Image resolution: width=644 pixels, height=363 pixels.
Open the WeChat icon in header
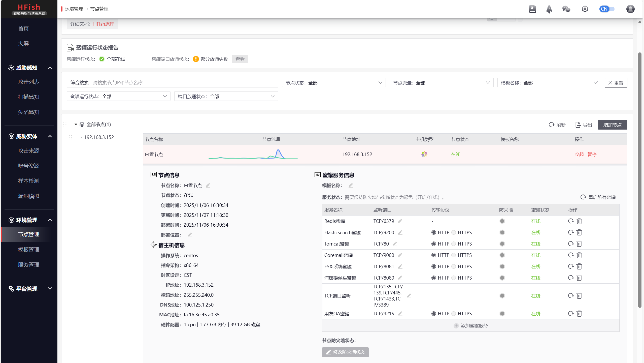click(566, 9)
